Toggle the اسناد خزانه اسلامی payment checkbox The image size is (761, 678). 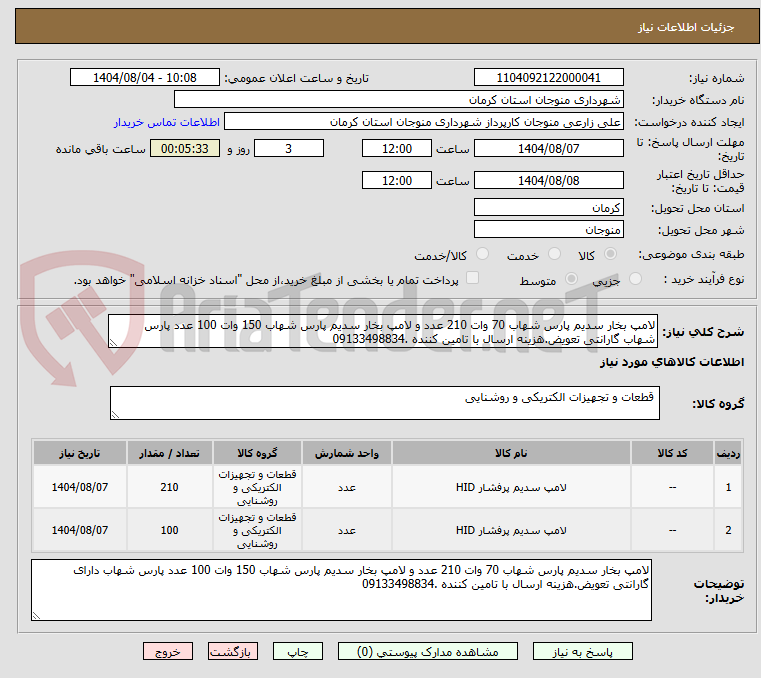[472, 278]
